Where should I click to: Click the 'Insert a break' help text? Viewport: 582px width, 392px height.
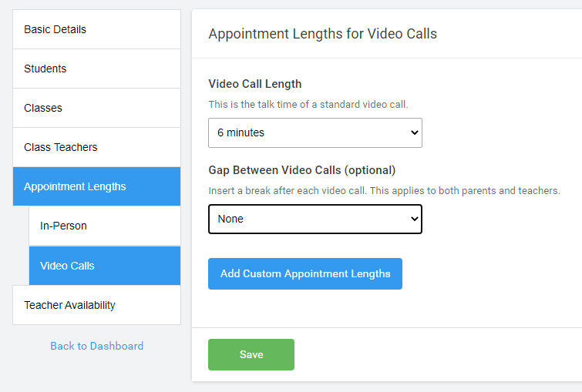(x=384, y=190)
